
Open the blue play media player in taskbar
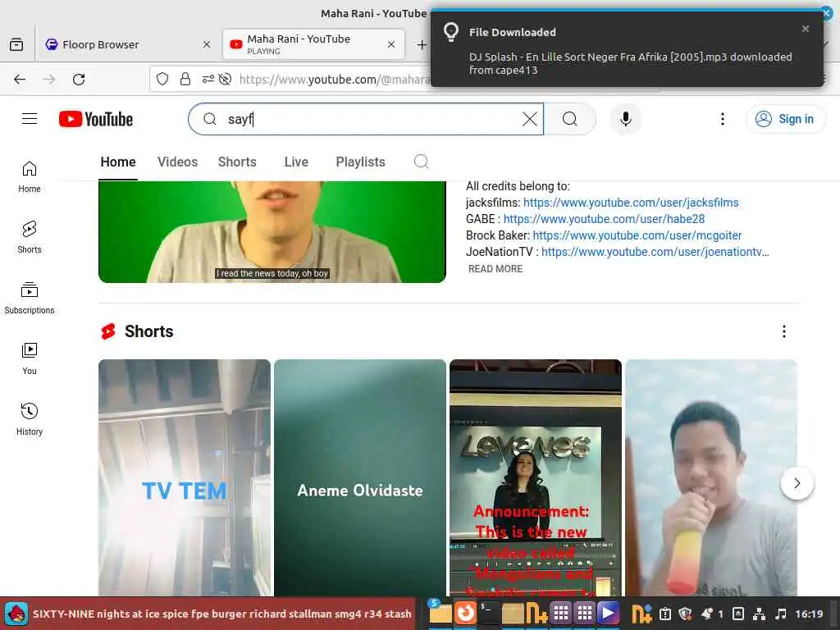click(608, 612)
